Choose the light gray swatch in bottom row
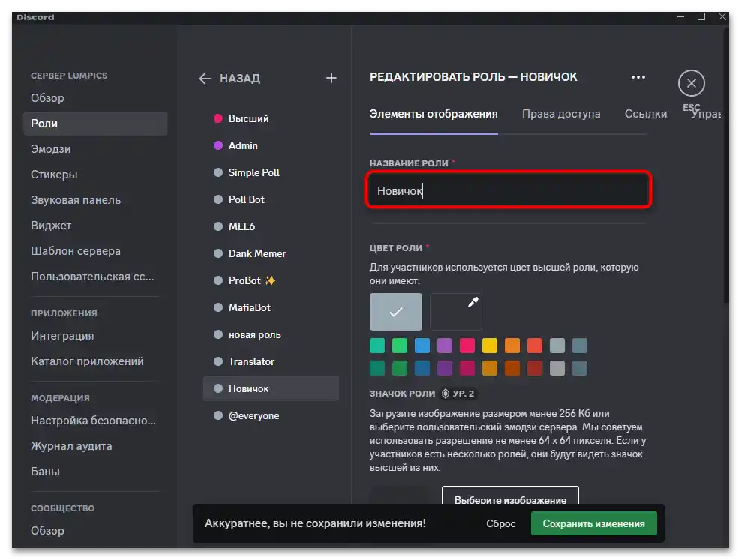741x560 pixels. pyautogui.click(x=556, y=368)
